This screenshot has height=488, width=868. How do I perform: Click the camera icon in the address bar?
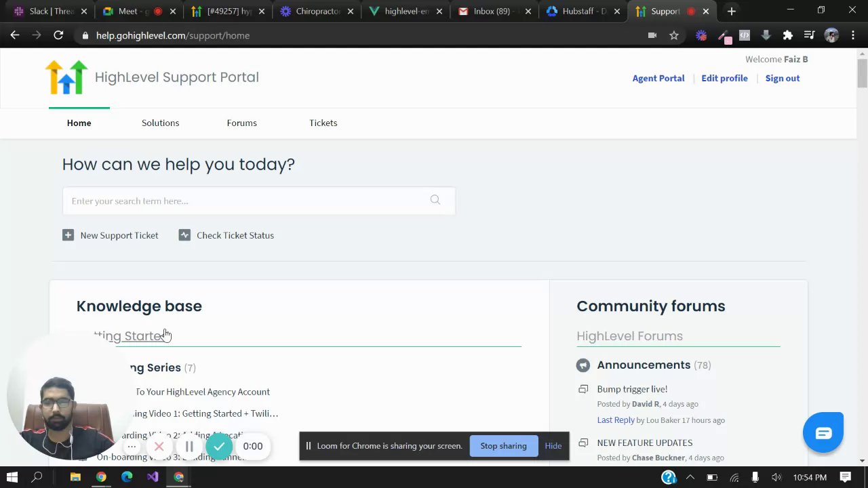[x=652, y=35]
